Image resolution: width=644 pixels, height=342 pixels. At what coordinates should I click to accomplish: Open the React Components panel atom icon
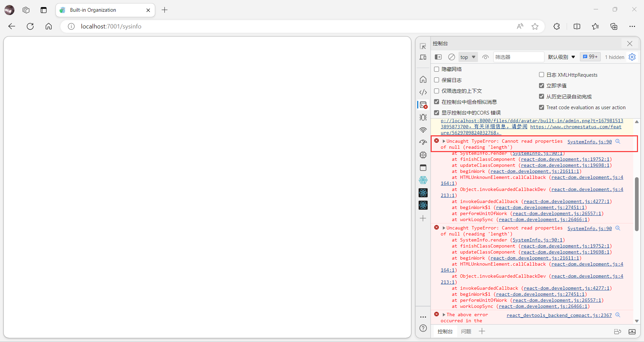click(423, 193)
